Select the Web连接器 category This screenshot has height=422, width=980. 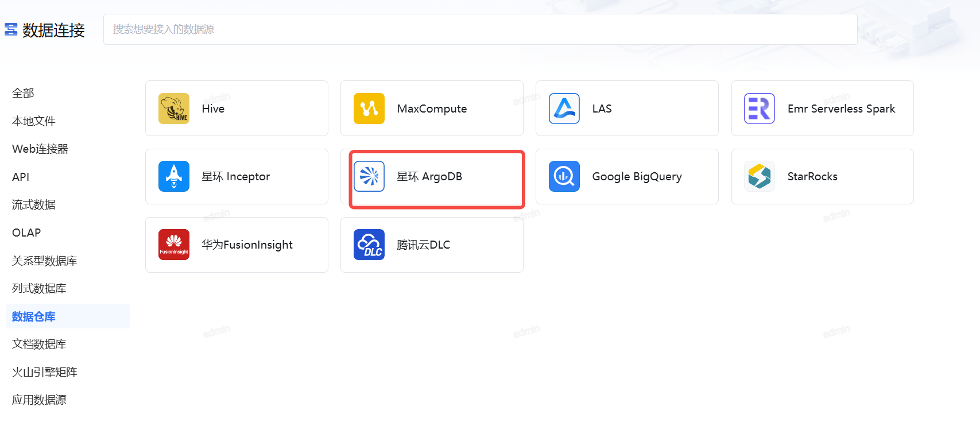[40, 149]
